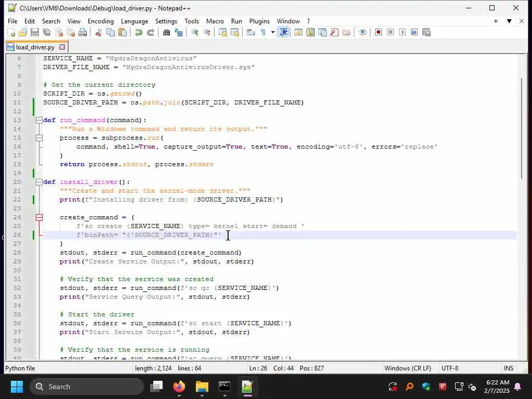532x399 pixels.
Task: Open Firefox from the taskbar
Action: (179, 387)
